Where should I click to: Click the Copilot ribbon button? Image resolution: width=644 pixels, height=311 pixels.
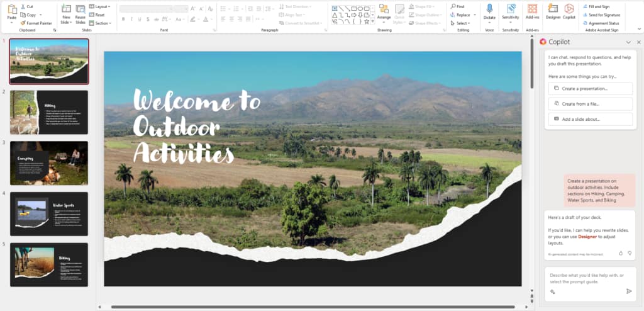tap(569, 13)
